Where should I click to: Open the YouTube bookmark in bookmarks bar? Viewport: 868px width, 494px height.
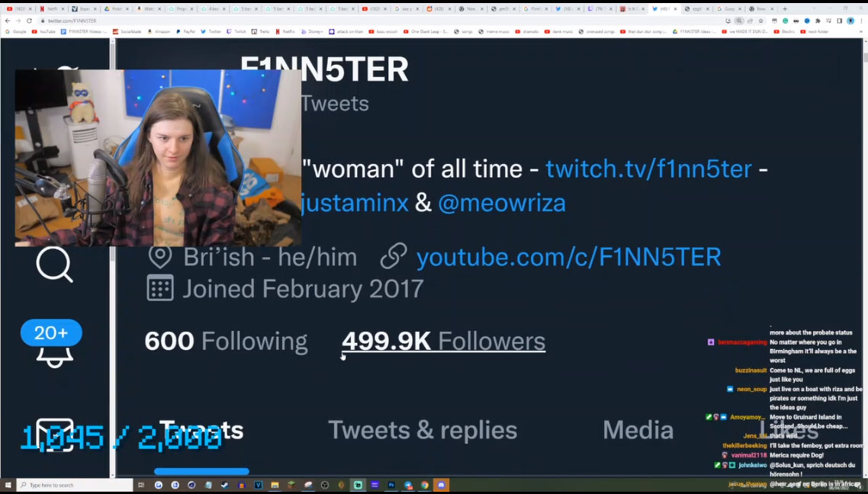tap(43, 31)
